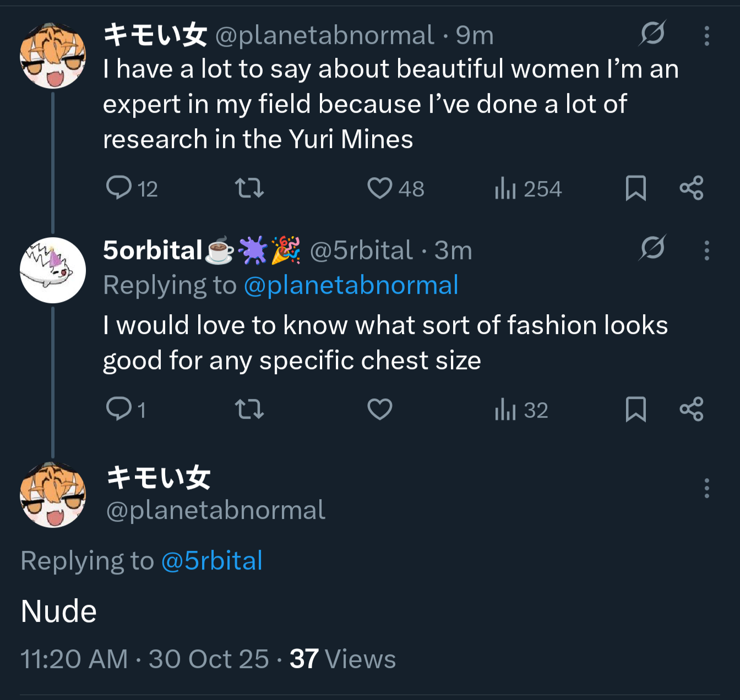Share 5orbital's reply tweet
740x700 pixels.
692,409
